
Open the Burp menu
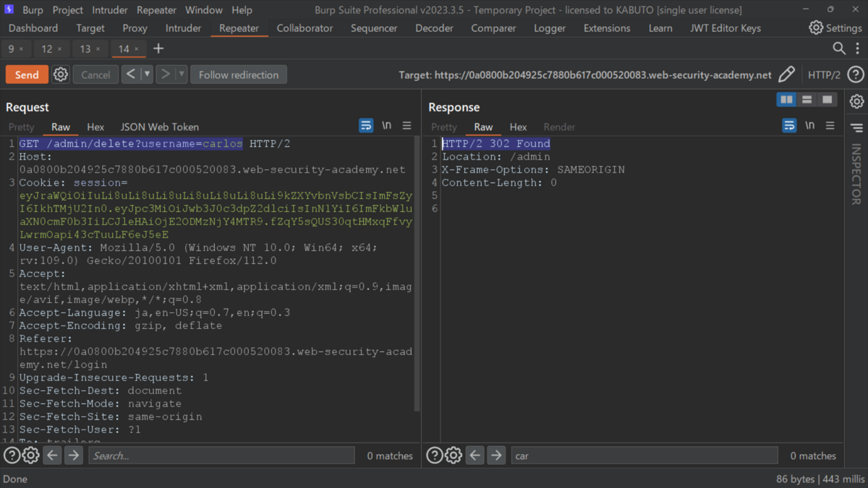33,10
